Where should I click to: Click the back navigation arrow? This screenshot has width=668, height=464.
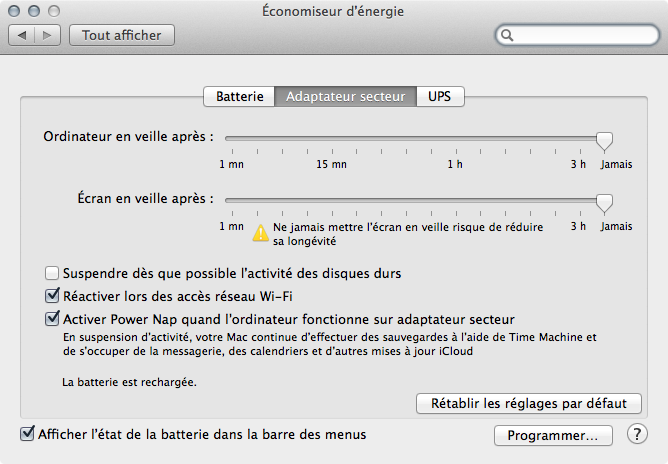(x=23, y=35)
